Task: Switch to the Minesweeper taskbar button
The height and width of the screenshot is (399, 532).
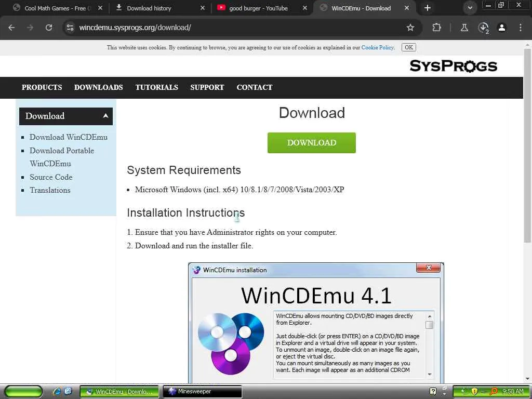Action: coord(203,392)
